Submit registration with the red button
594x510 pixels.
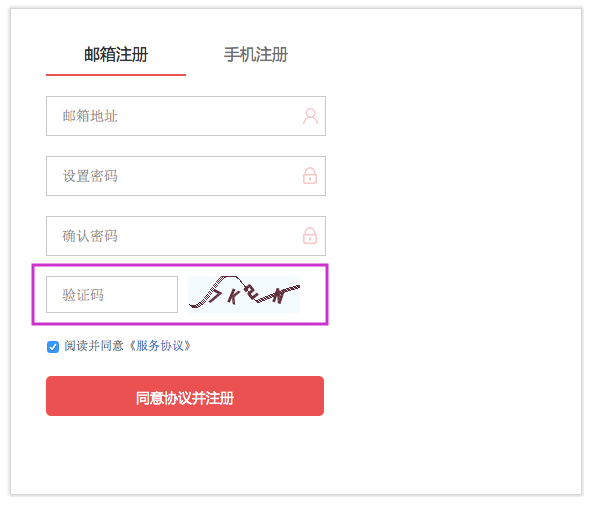click(x=185, y=396)
